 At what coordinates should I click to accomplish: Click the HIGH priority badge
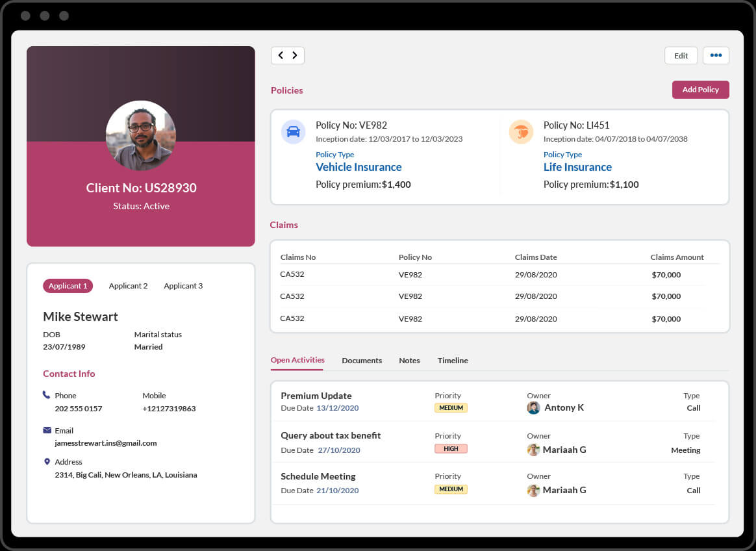point(451,448)
